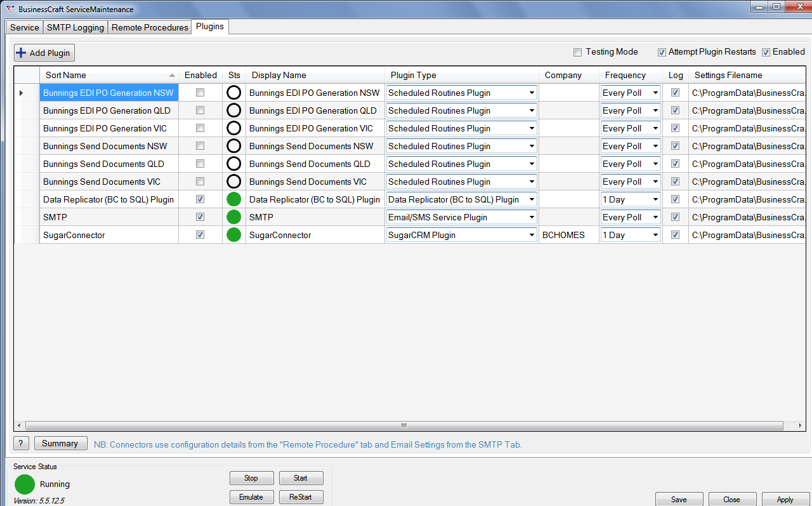This screenshot has height=506, width=812.
Task: Uncheck Enabled for the SMTP plugin row
Action: [200, 217]
